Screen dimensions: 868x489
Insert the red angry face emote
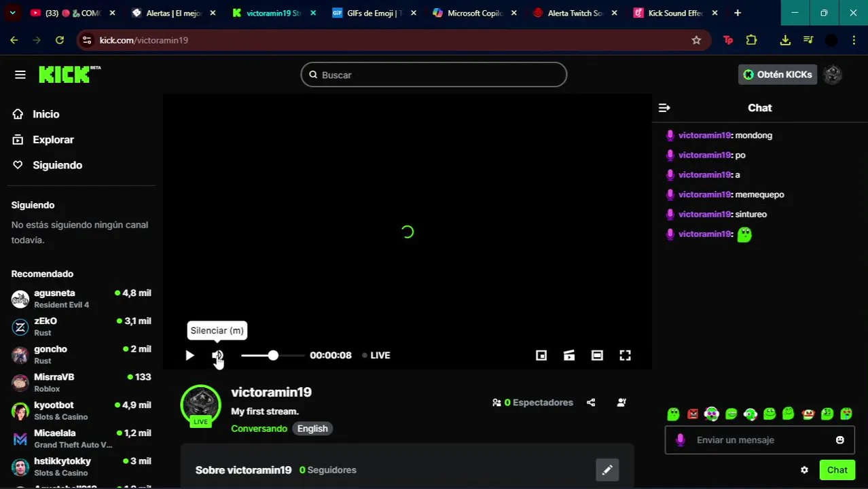692,414
